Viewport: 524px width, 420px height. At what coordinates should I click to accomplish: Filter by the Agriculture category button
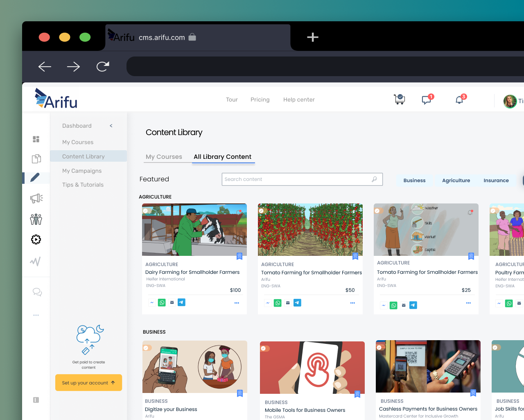[x=456, y=181]
